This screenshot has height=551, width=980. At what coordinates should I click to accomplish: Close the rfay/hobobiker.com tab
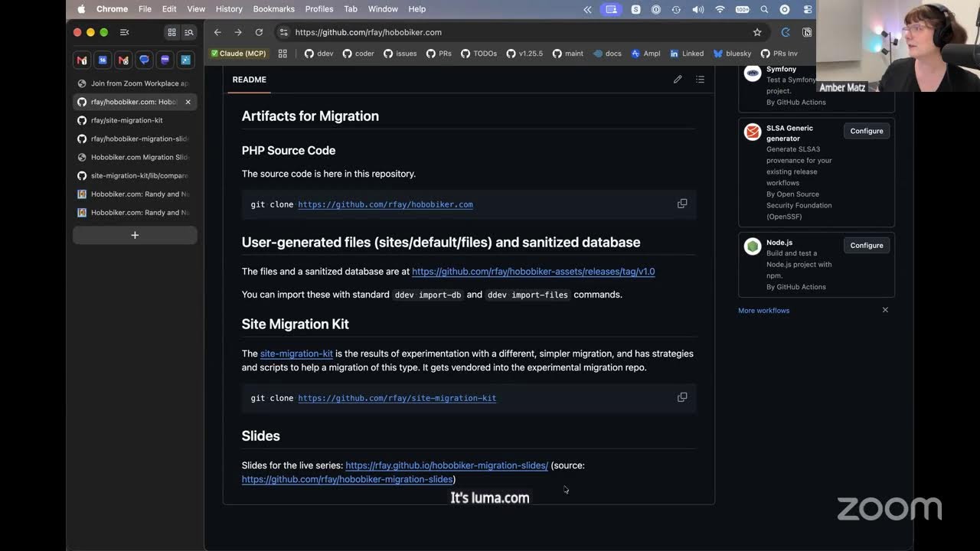188,102
